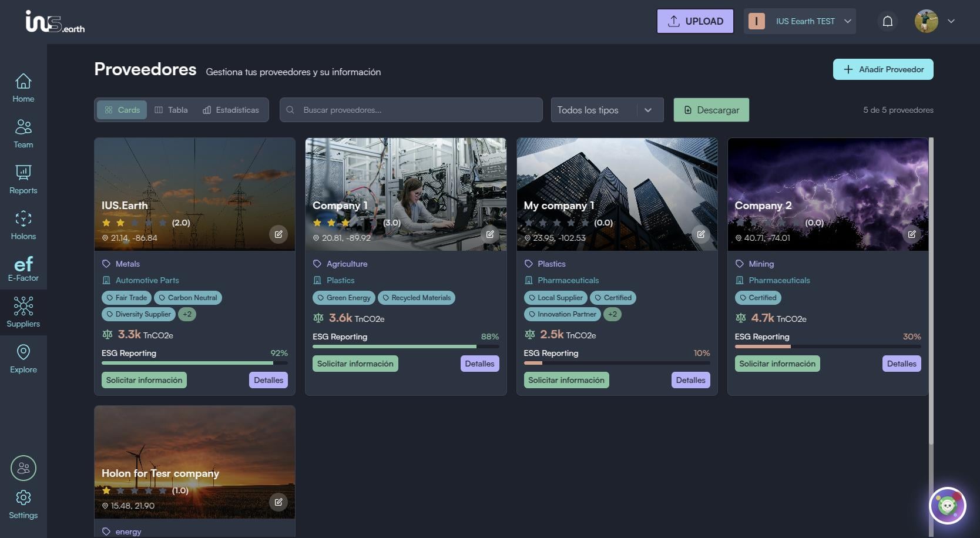Image resolution: width=980 pixels, height=538 pixels.
Task: Select the Suppliers sidebar icon
Action: click(24, 312)
